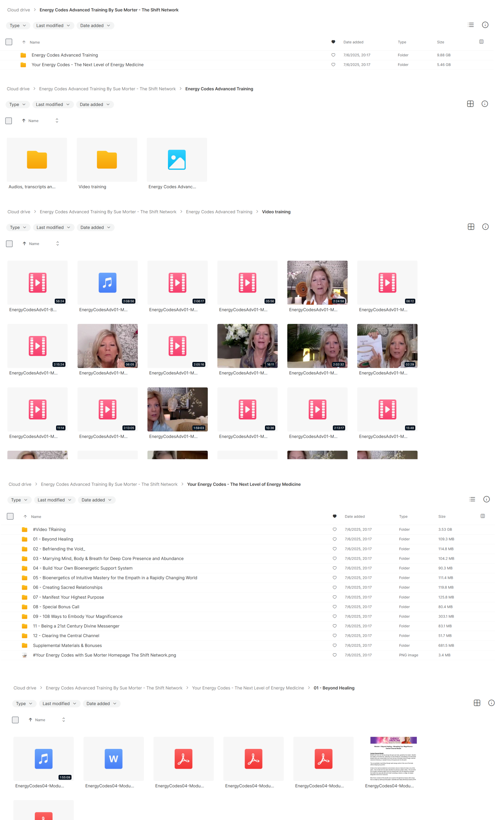
Task: Click 'Energy Codes Advanced Training' breadcrumb above Video training
Action: coord(219,212)
